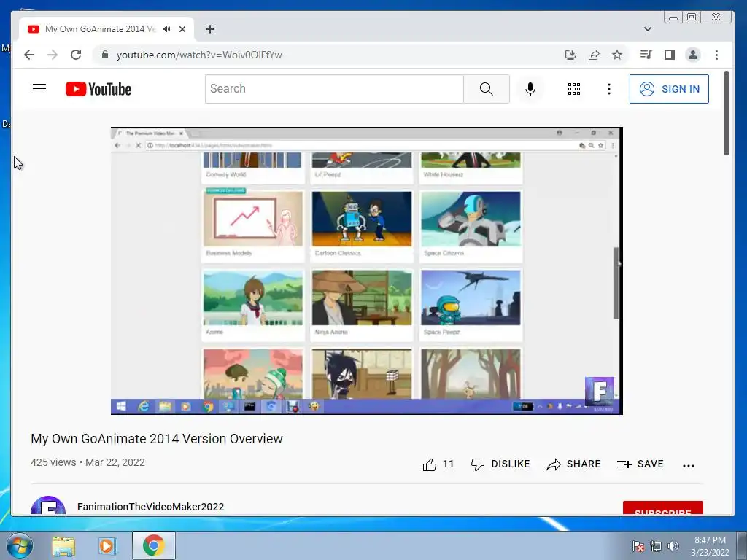Open Chrome profile avatar
Screen dimensions: 747x560
point(693,55)
